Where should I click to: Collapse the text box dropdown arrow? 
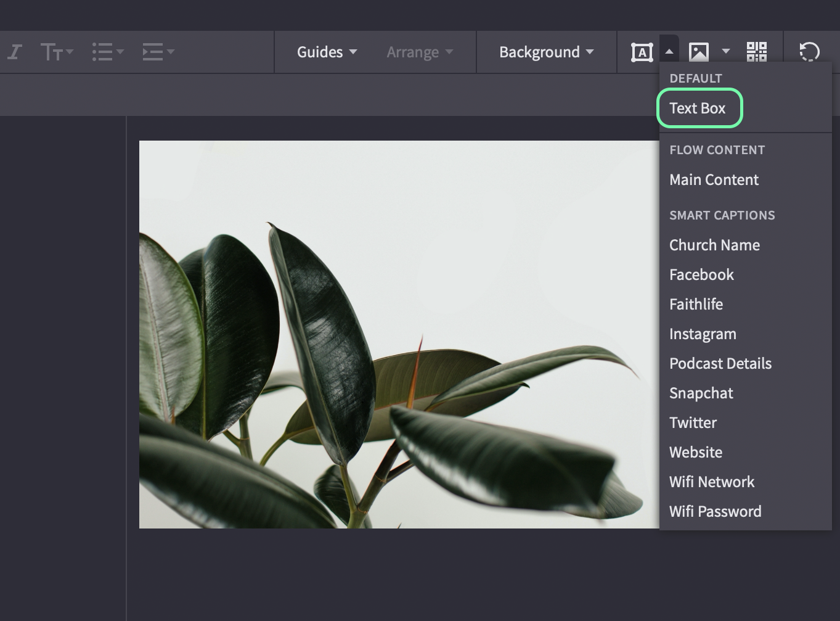click(669, 52)
